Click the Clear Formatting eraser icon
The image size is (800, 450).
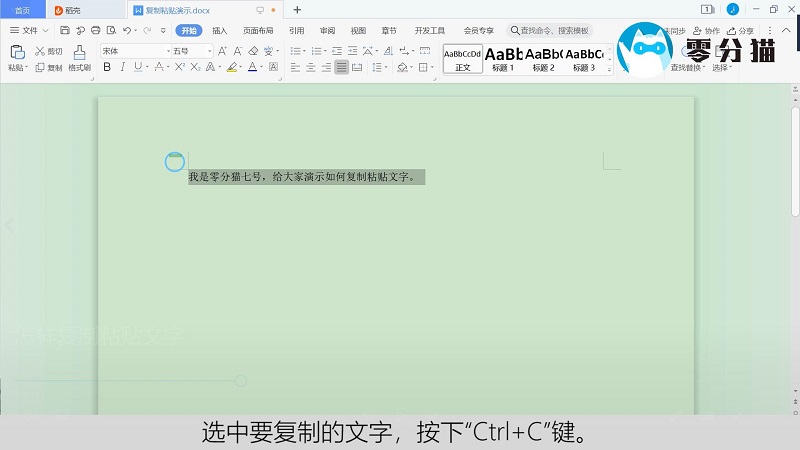[x=253, y=51]
